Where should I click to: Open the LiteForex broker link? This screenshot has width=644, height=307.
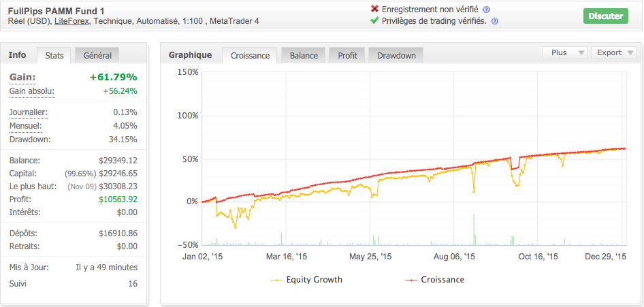tap(72, 21)
